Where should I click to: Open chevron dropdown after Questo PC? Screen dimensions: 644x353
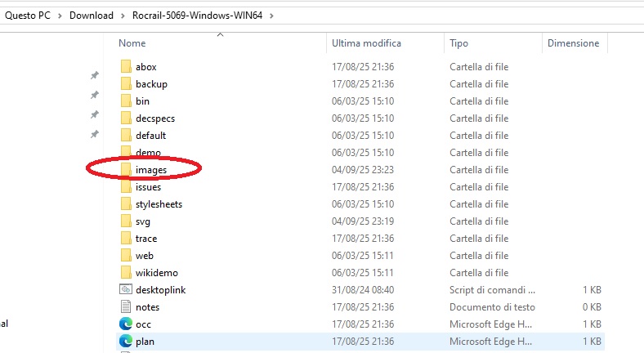[60, 16]
